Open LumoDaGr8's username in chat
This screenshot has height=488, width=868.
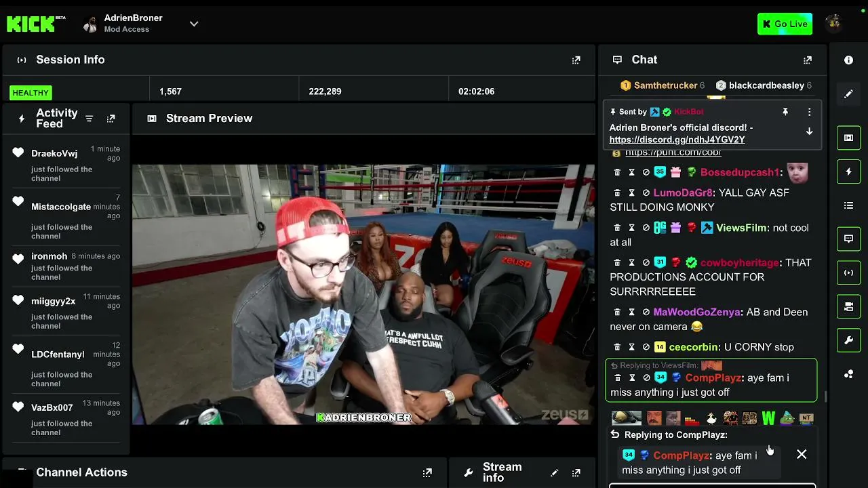tap(683, 193)
